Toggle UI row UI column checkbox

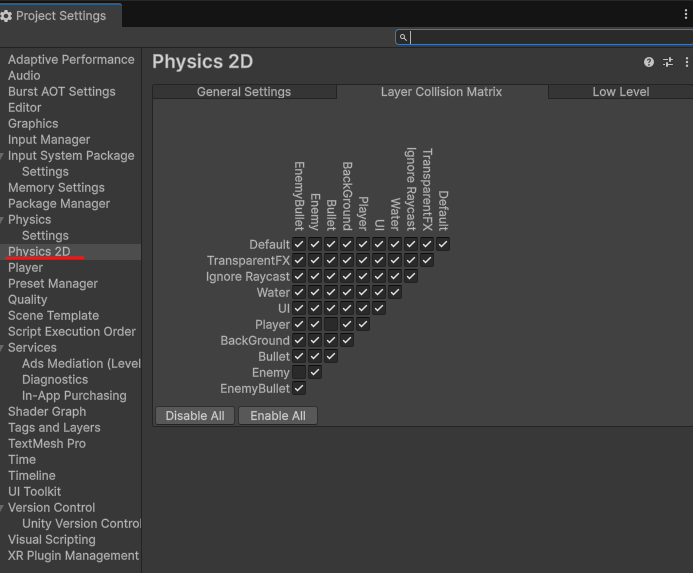pyautogui.click(x=379, y=308)
